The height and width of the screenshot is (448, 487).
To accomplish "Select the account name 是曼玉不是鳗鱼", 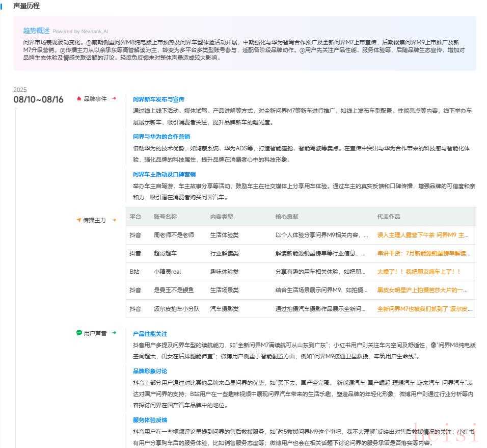I will coord(174,290).
